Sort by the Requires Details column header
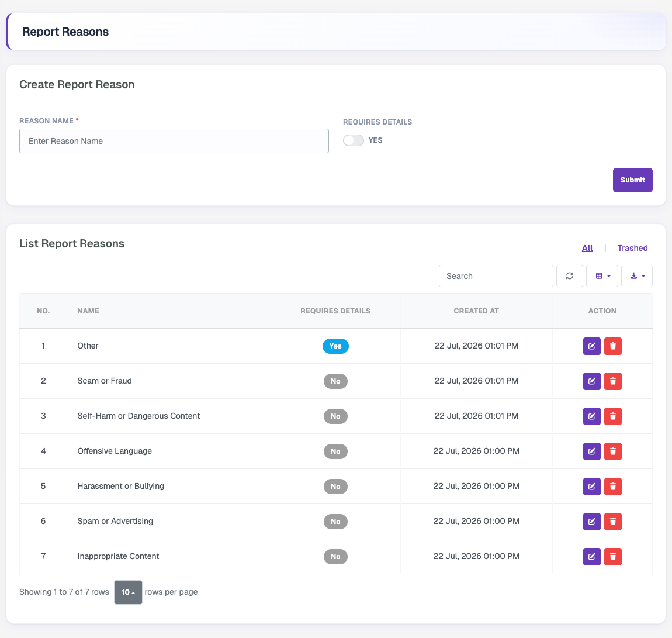 pos(335,311)
